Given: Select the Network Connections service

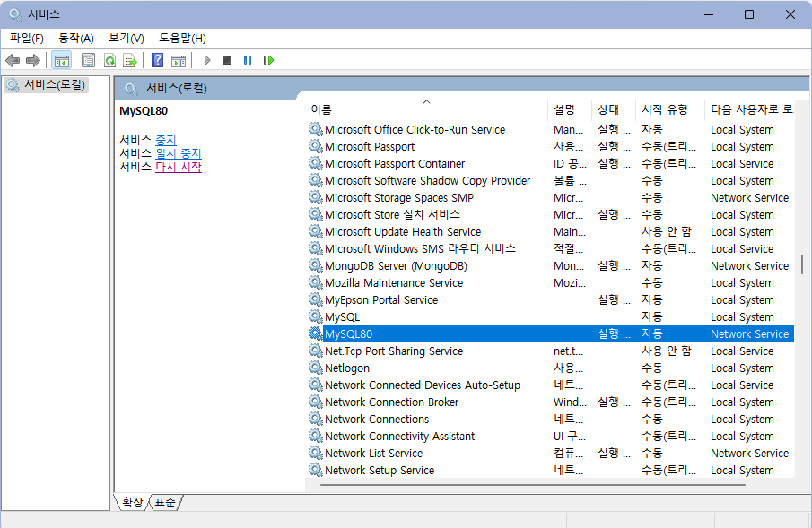Looking at the screenshot, I should [551, 420].
